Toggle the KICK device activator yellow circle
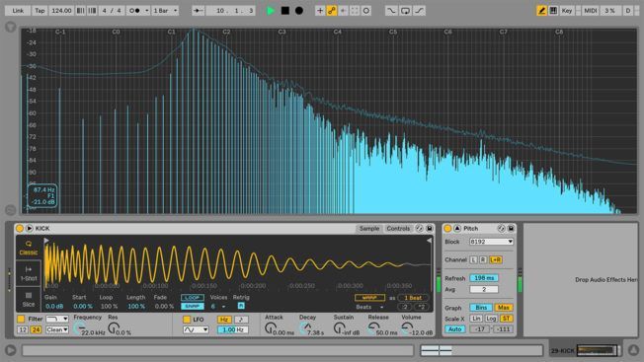This screenshot has width=644, height=362. [x=20, y=229]
